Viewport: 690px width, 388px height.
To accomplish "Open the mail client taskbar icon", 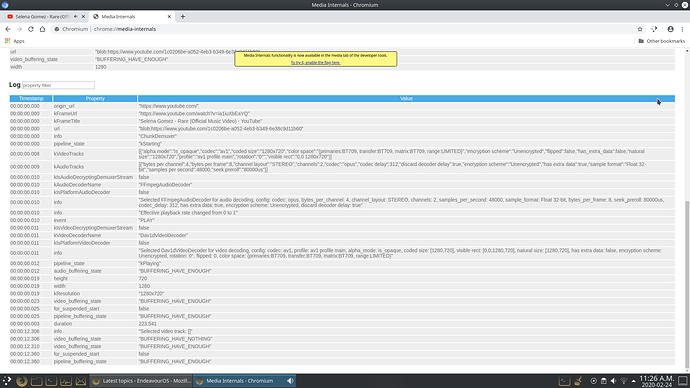I will pyautogui.click(x=81, y=381).
